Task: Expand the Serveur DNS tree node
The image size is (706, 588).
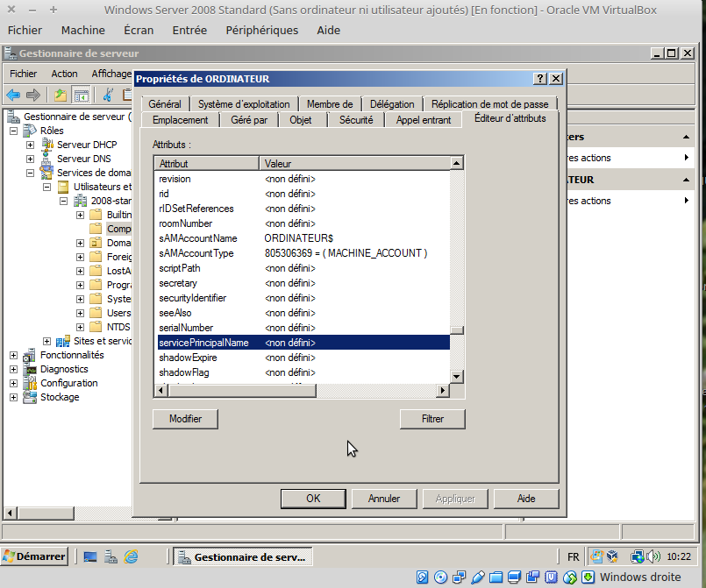Action: tap(30, 159)
